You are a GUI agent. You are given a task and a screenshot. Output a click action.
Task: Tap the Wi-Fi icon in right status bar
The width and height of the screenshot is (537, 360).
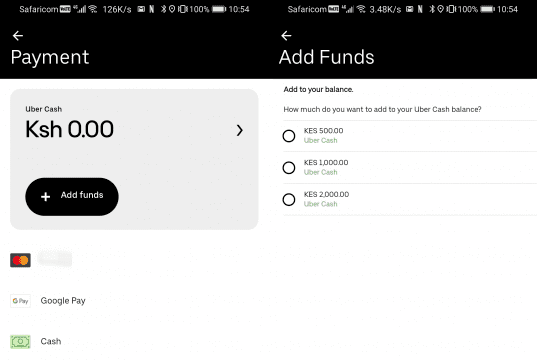pos(361,9)
